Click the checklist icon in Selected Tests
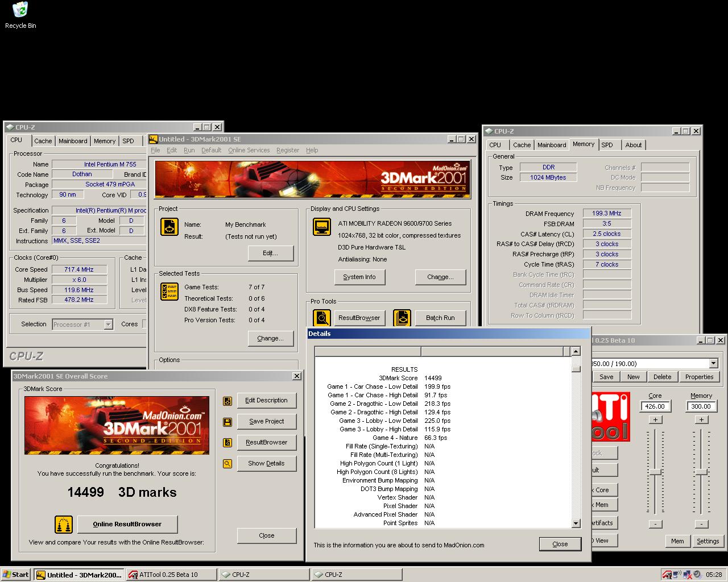The height and width of the screenshot is (582, 728). (169, 292)
